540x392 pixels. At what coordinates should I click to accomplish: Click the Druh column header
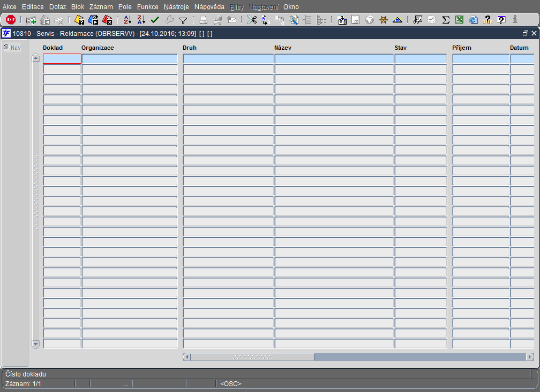[190, 48]
